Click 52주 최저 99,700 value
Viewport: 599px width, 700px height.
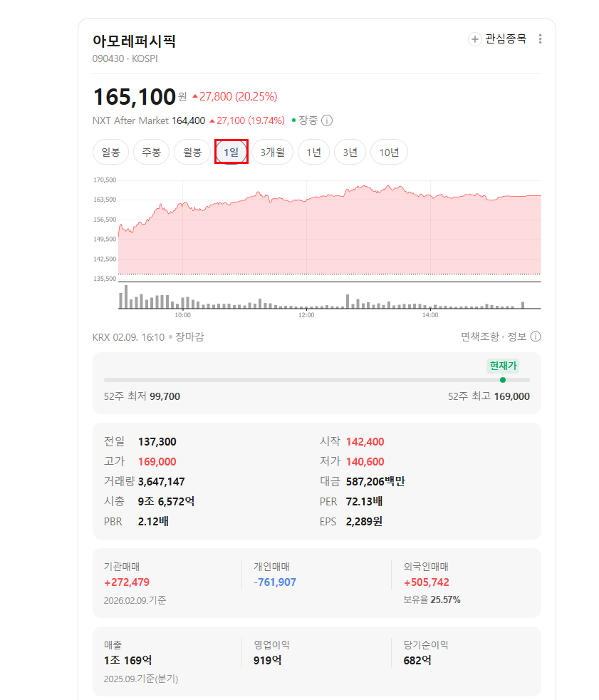165,396
